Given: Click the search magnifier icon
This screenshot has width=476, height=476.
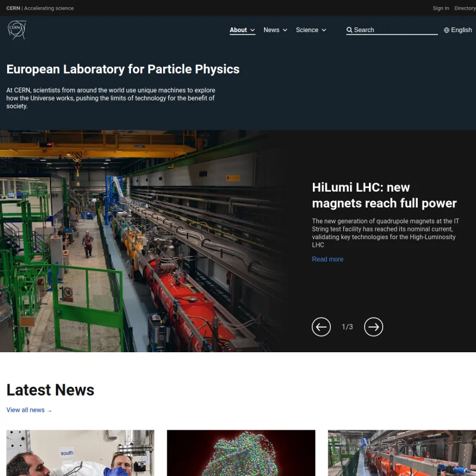Looking at the screenshot, I should point(349,30).
